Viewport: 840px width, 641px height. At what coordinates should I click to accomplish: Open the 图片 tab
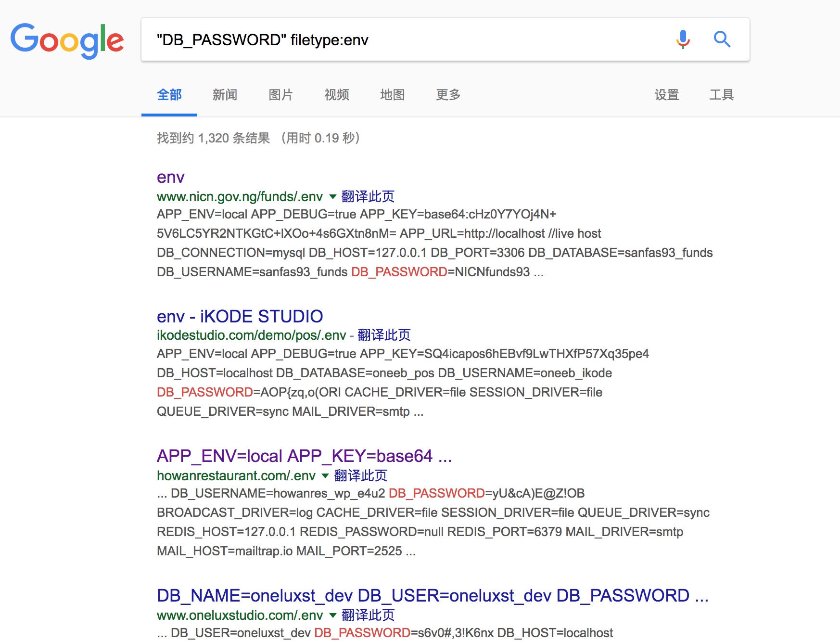[280, 95]
